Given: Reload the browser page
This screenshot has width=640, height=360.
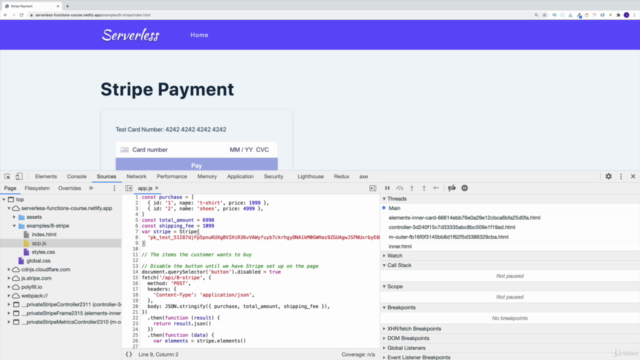Looking at the screenshot, I should point(22,15).
